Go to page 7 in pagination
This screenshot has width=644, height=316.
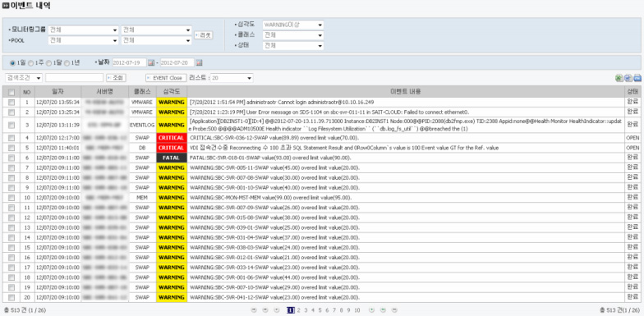coord(334,310)
